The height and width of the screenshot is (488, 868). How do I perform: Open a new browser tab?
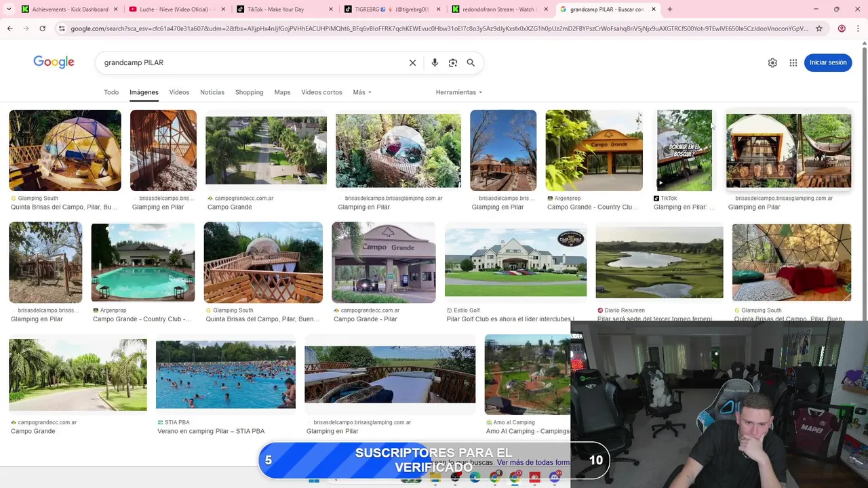670,9
